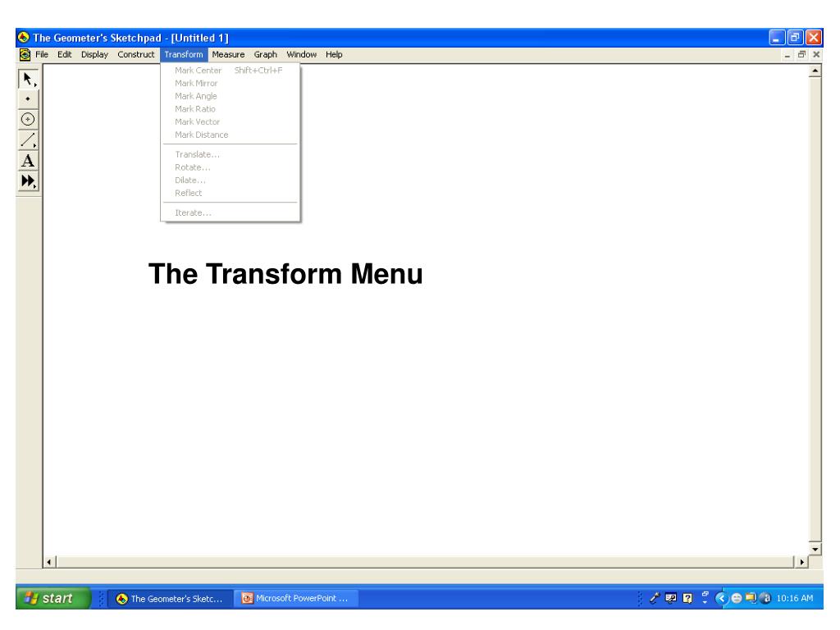840x630 pixels.
Task: Minimize the Untitled 1 document window
Action: [x=787, y=55]
